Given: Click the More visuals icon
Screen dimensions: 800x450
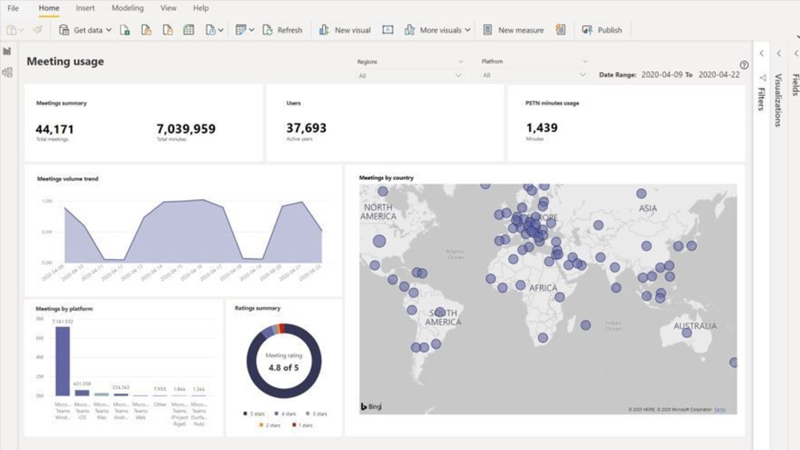Looking at the screenshot, I should point(409,30).
